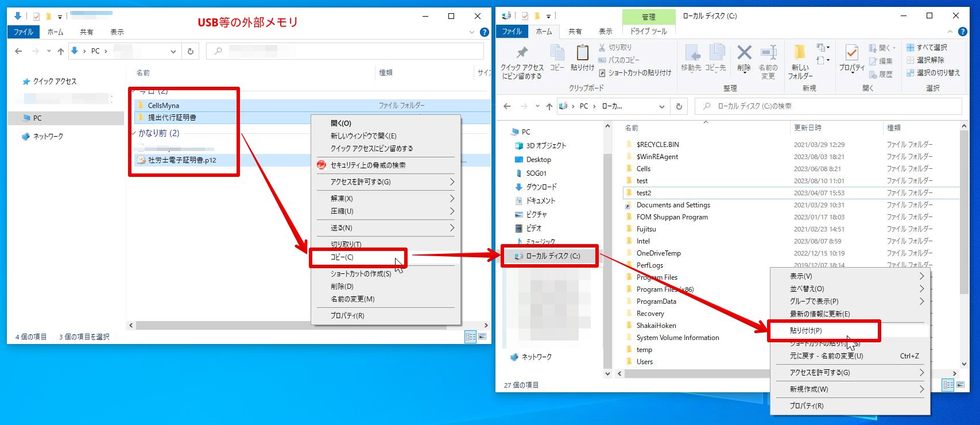Switch to details view in right window status bar
The width and height of the screenshot is (980, 425).
point(948,385)
